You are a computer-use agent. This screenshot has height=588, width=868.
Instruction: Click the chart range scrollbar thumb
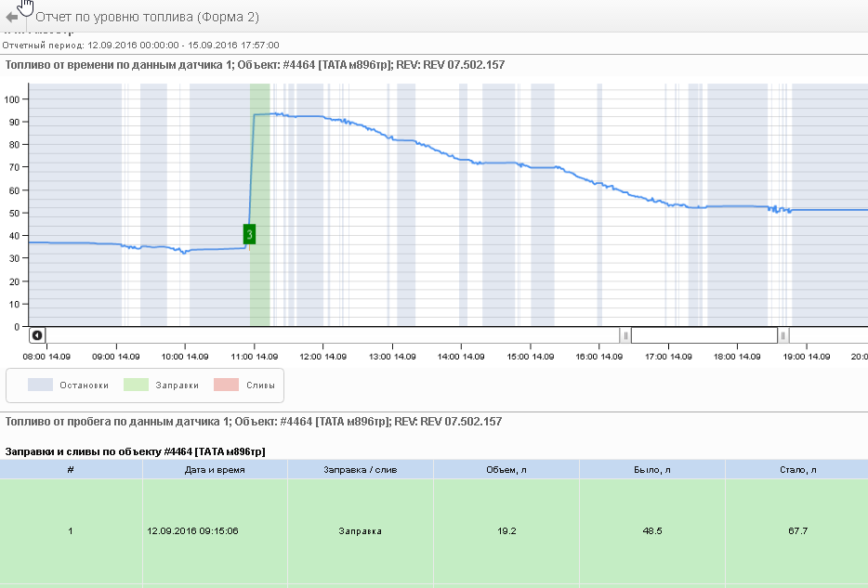[704, 335]
